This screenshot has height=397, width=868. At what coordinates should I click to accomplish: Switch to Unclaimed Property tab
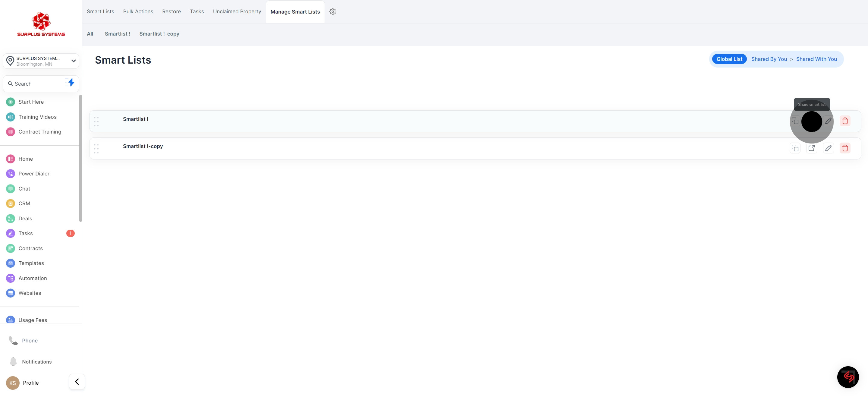coord(237,12)
